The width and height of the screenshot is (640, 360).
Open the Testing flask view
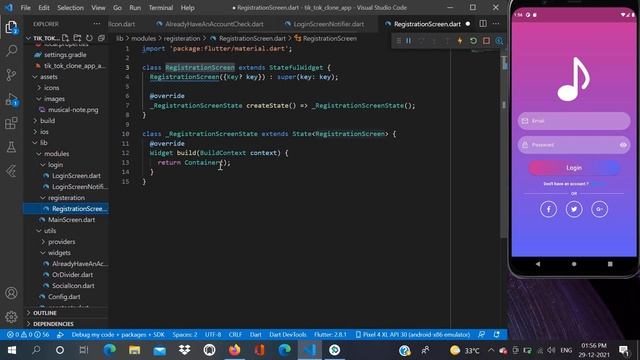(11, 147)
